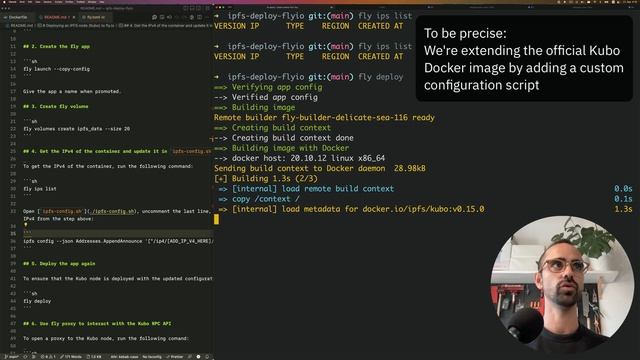
Task: Click 'Remote builder fly-builder-delicate-sea-116 ready' line
Action: (x=324, y=118)
